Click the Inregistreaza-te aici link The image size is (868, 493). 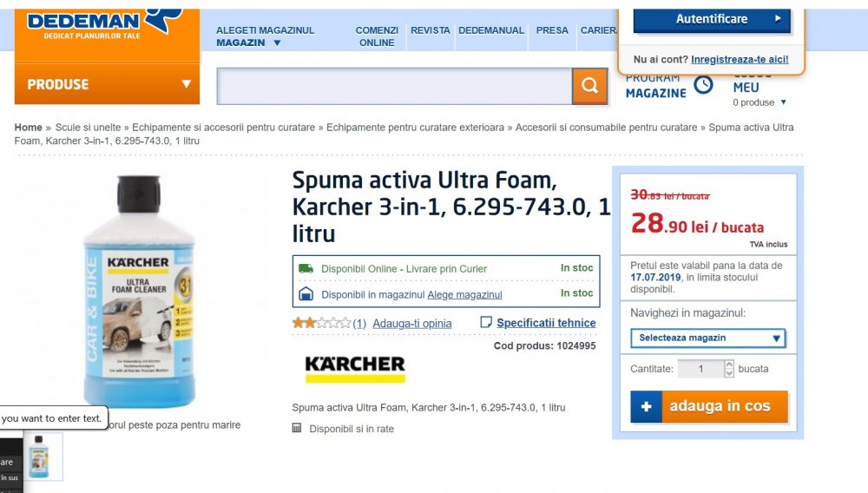click(x=740, y=59)
